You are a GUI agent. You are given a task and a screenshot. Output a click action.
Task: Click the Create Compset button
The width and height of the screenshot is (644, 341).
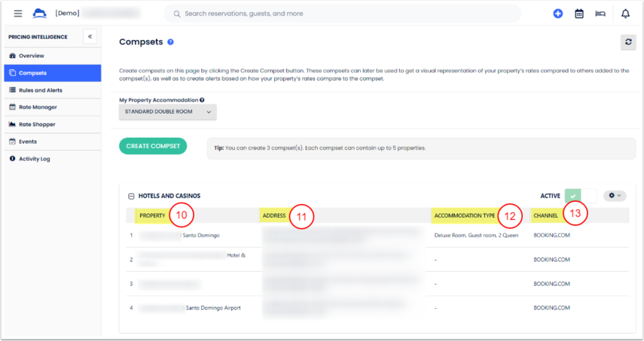click(x=153, y=146)
